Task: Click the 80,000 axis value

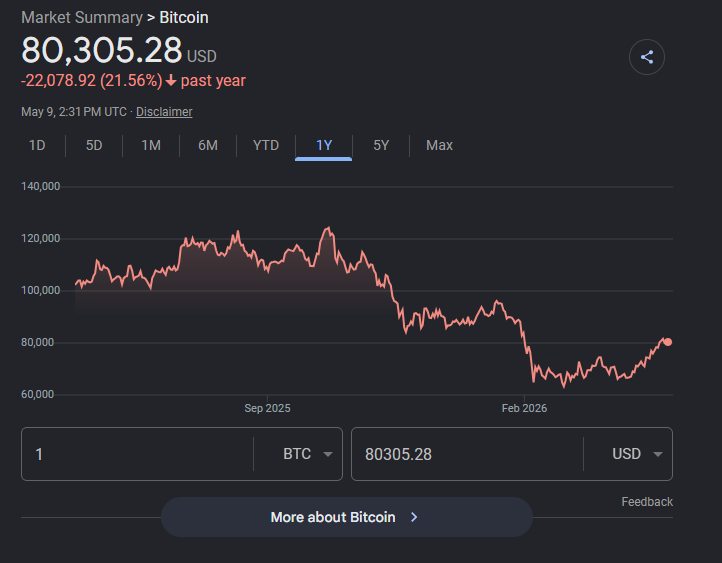Action: coord(37,342)
